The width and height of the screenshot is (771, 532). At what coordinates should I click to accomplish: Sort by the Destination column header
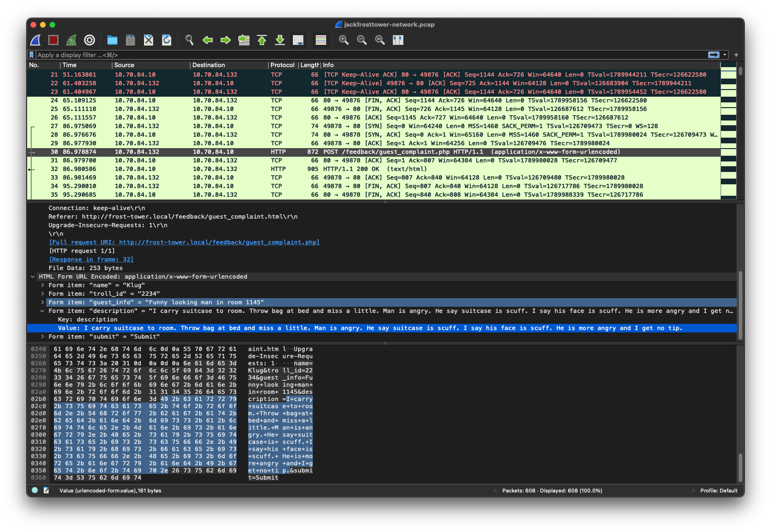point(229,65)
